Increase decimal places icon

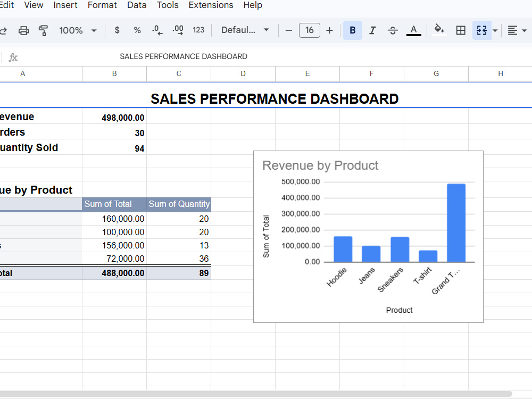click(178, 30)
